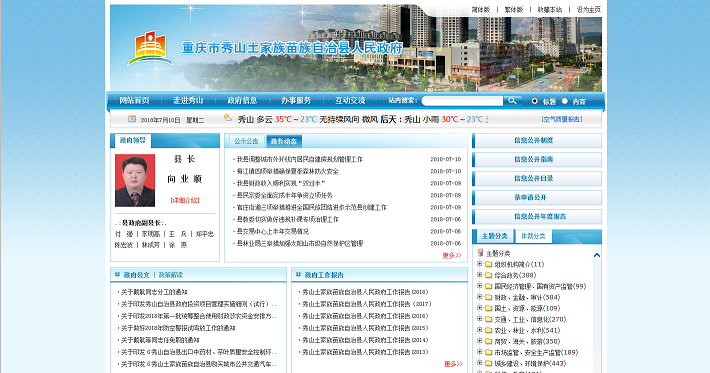Switch to the 公示公告 tab
Screen dimensions: 710x373
tap(246, 141)
